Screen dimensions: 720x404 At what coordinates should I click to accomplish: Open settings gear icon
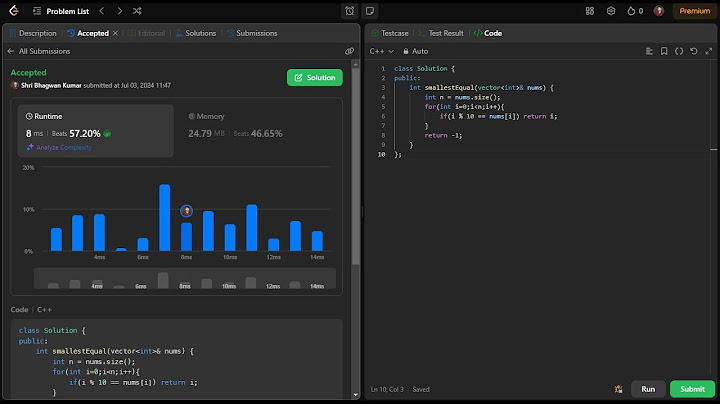coord(611,11)
